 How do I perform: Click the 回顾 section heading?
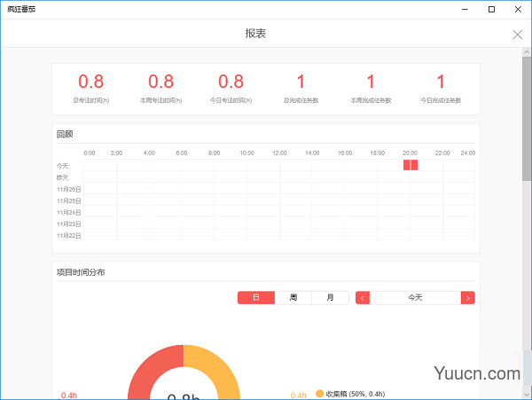click(x=65, y=134)
